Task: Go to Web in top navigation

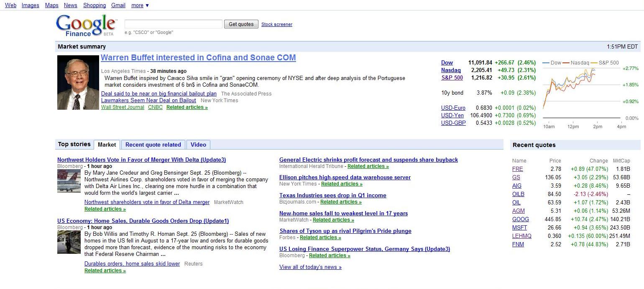Action: pos(10,5)
